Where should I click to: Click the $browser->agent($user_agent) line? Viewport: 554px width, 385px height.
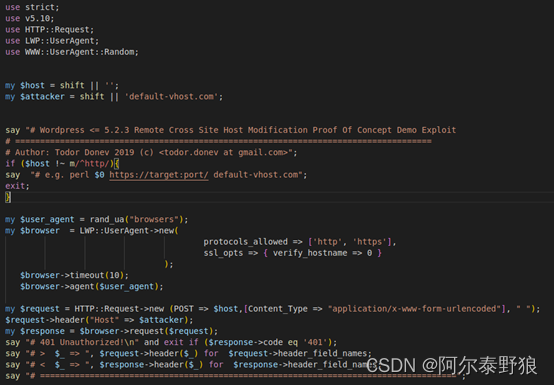tap(92, 286)
